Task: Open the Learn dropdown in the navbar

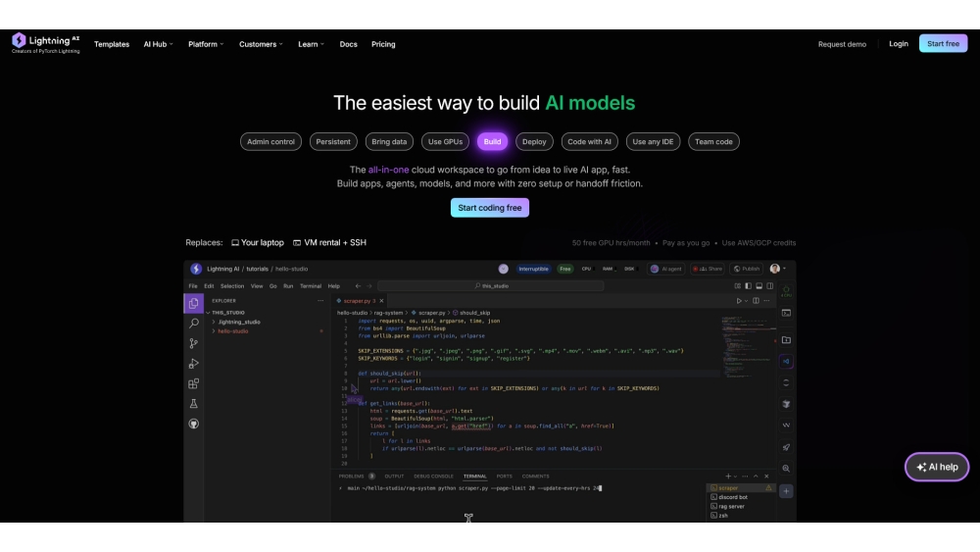Action: tap(311, 44)
